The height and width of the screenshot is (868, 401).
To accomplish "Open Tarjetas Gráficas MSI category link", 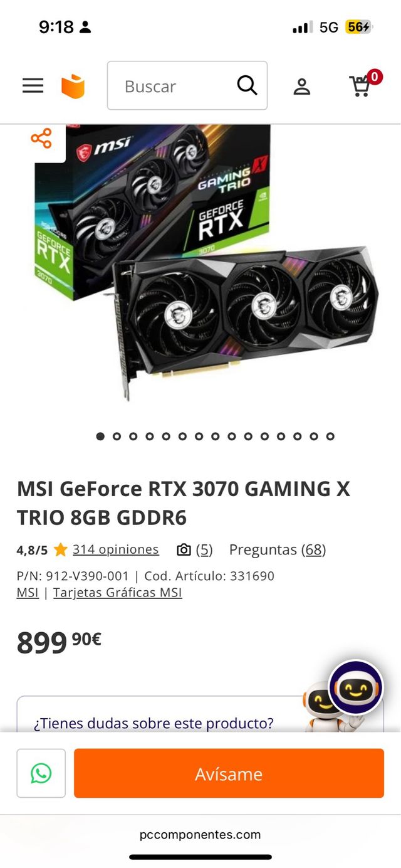I will pos(118,592).
